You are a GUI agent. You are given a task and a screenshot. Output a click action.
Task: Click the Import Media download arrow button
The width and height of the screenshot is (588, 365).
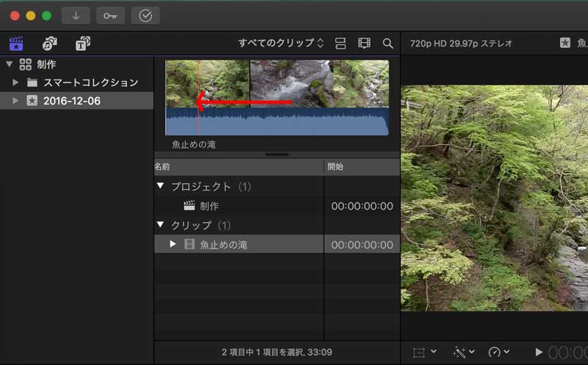click(x=76, y=15)
